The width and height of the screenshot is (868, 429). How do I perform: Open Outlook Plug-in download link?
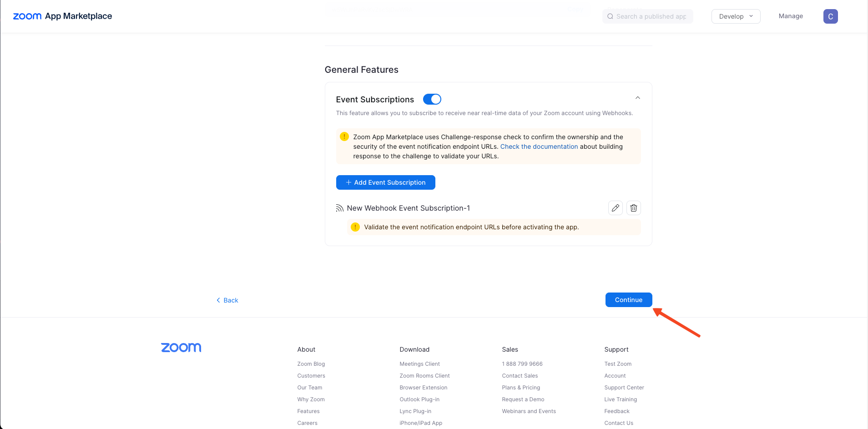(x=419, y=399)
